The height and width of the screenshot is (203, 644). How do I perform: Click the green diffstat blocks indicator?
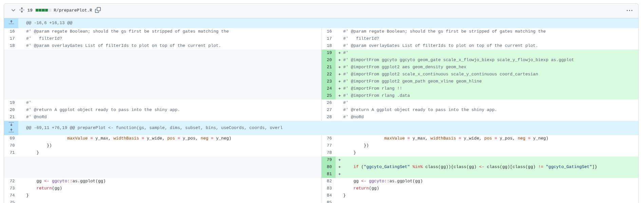coord(43,11)
